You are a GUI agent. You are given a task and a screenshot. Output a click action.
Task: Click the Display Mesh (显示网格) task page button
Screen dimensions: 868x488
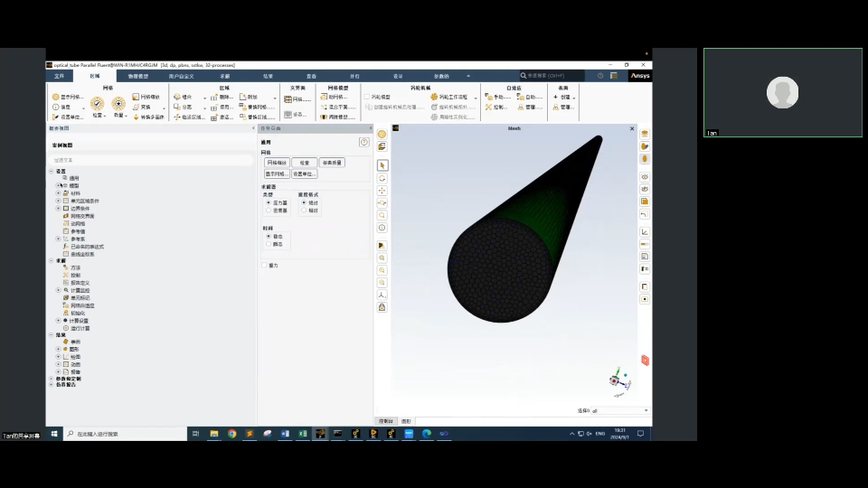coord(277,174)
